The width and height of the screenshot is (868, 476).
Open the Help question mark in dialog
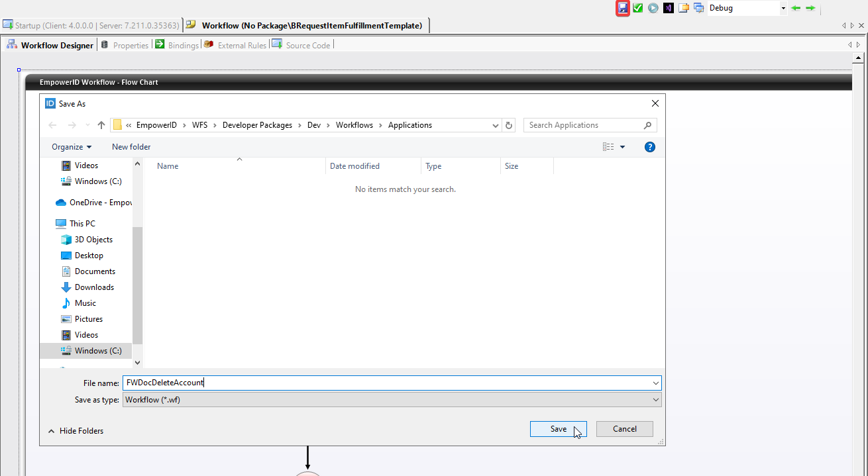649,146
